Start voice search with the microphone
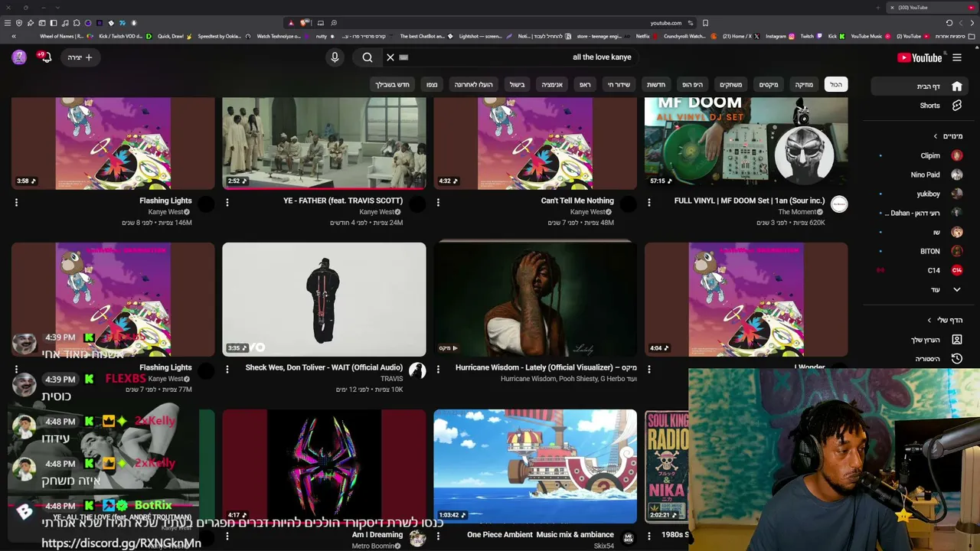 tap(335, 57)
